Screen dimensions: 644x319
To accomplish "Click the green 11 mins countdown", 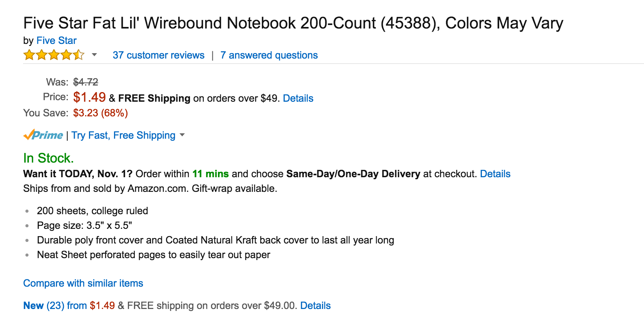I will [x=211, y=174].
